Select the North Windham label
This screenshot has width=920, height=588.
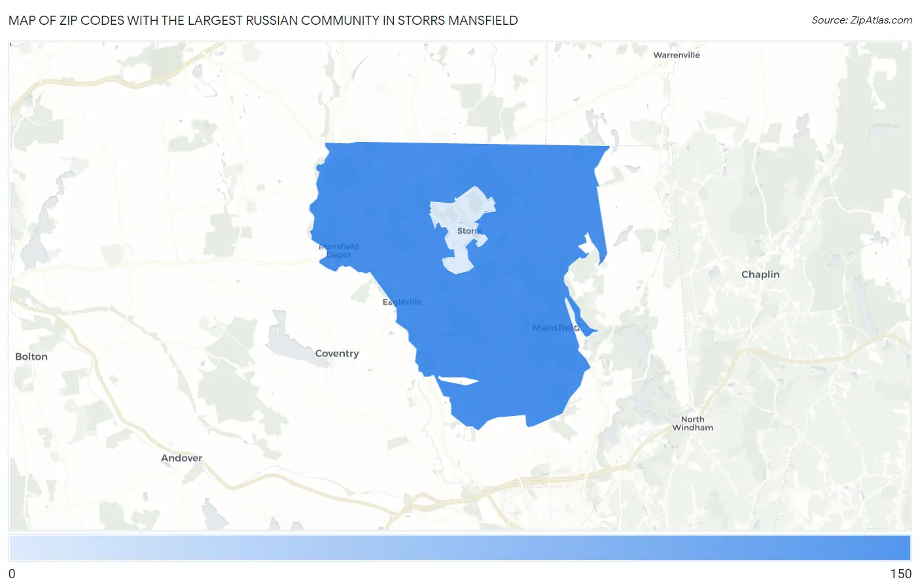click(x=693, y=423)
